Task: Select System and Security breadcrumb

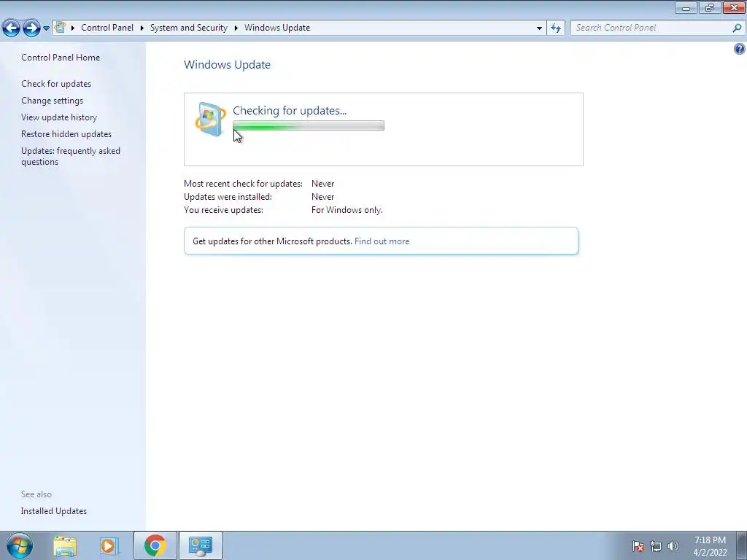Action: coord(189,28)
